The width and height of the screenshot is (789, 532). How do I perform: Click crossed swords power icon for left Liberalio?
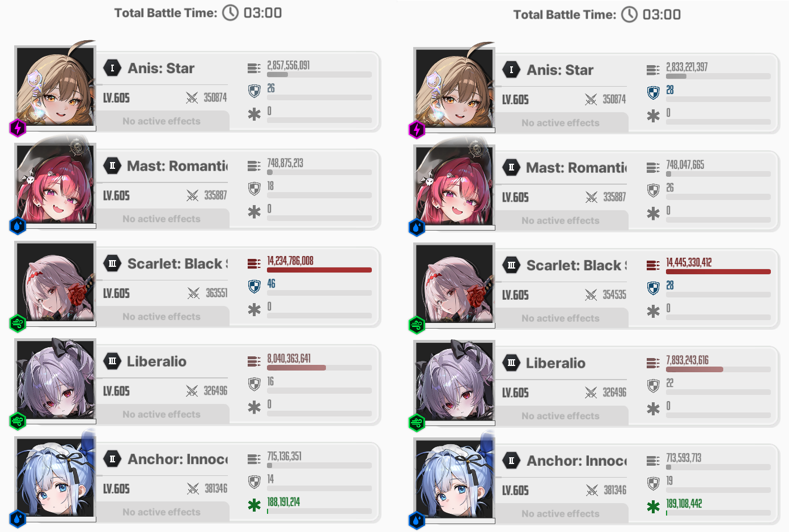pos(192,391)
